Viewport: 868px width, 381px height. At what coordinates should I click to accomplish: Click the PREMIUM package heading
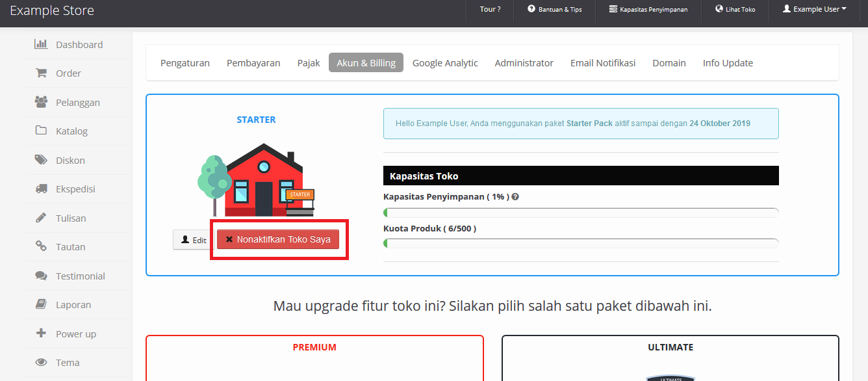click(x=314, y=347)
